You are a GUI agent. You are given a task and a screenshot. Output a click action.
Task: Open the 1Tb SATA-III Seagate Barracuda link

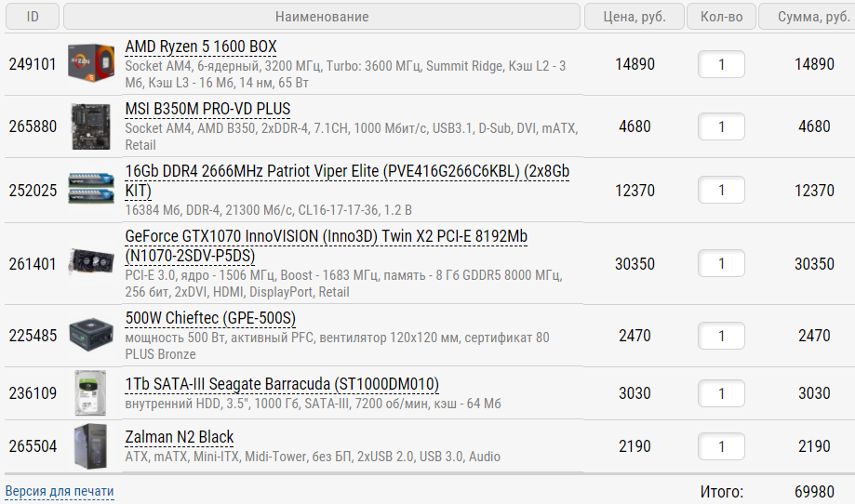click(282, 384)
